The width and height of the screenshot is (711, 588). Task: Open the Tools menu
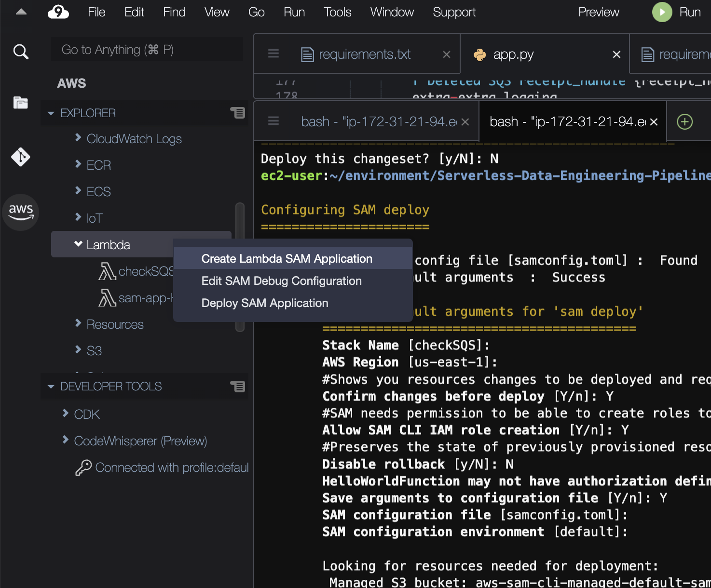click(337, 12)
